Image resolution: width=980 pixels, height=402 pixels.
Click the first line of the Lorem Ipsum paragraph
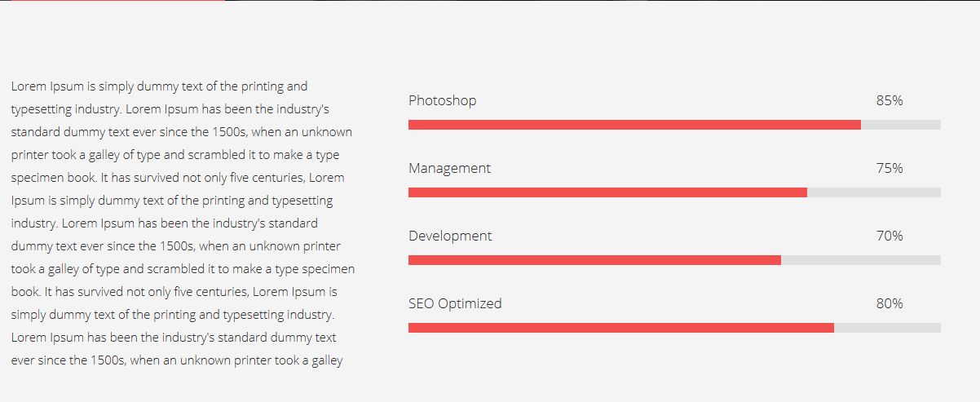159,86
